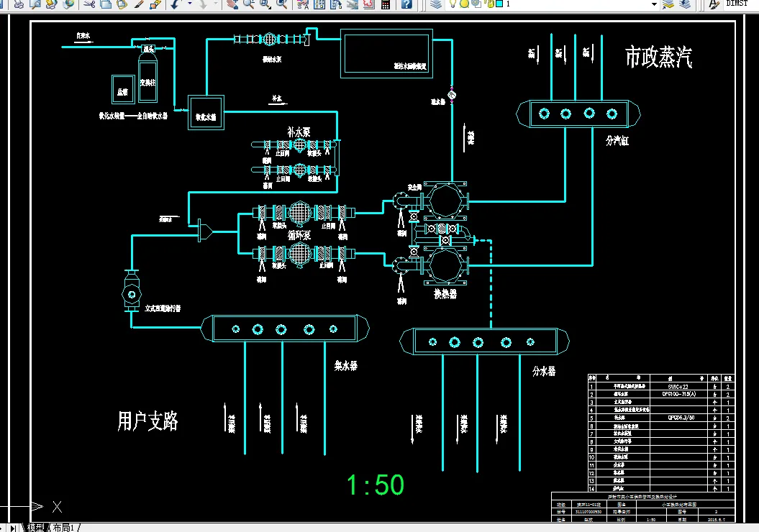Click the 市政蒸汽 title text
Screen dimensions: 759x532
658,58
